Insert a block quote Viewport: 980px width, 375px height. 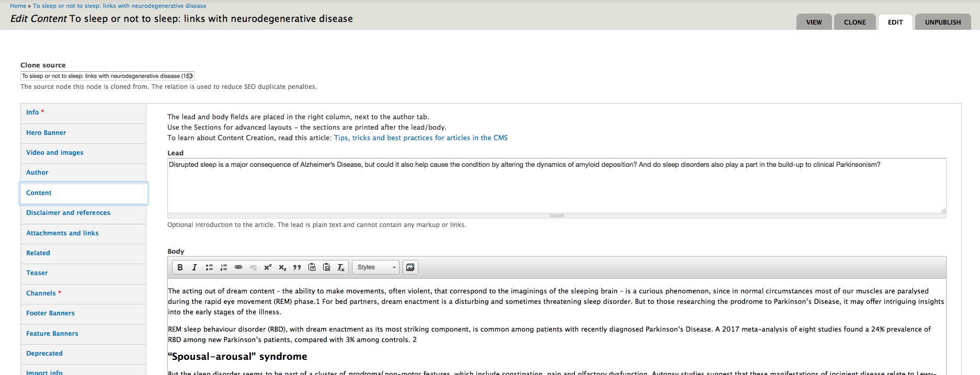pyautogui.click(x=297, y=267)
